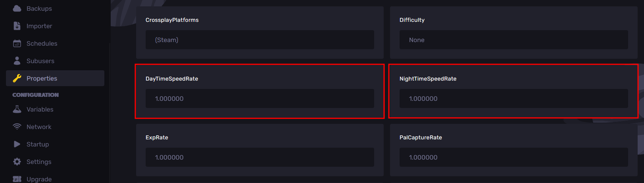Select the Startup play icon
This screenshot has height=183, width=644.
click(x=17, y=144)
